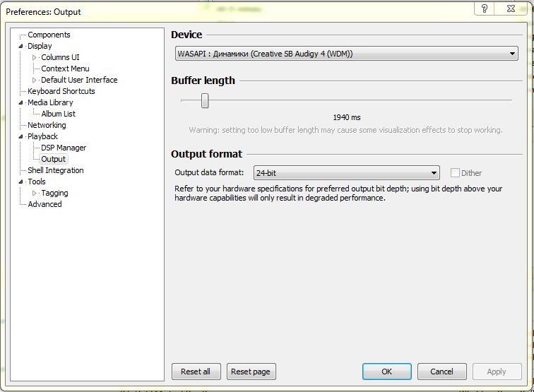Open the Context Menu page
The image size is (534, 392).
65,69
